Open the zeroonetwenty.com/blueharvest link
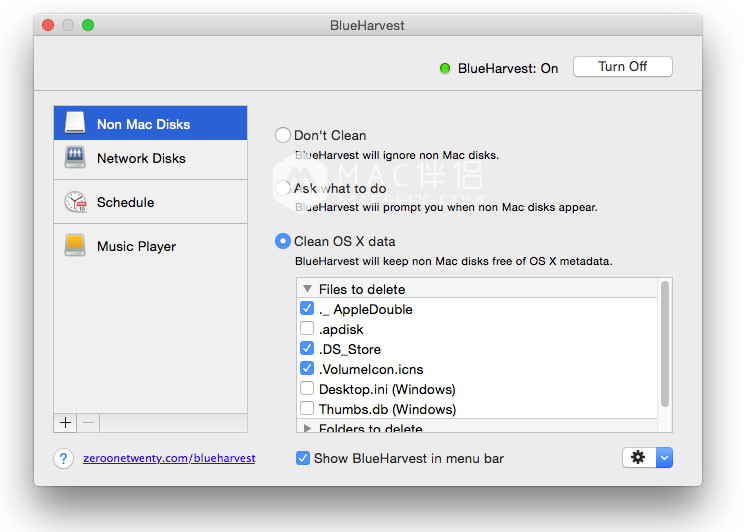This screenshot has height=532, width=744. tap(169, 458)
